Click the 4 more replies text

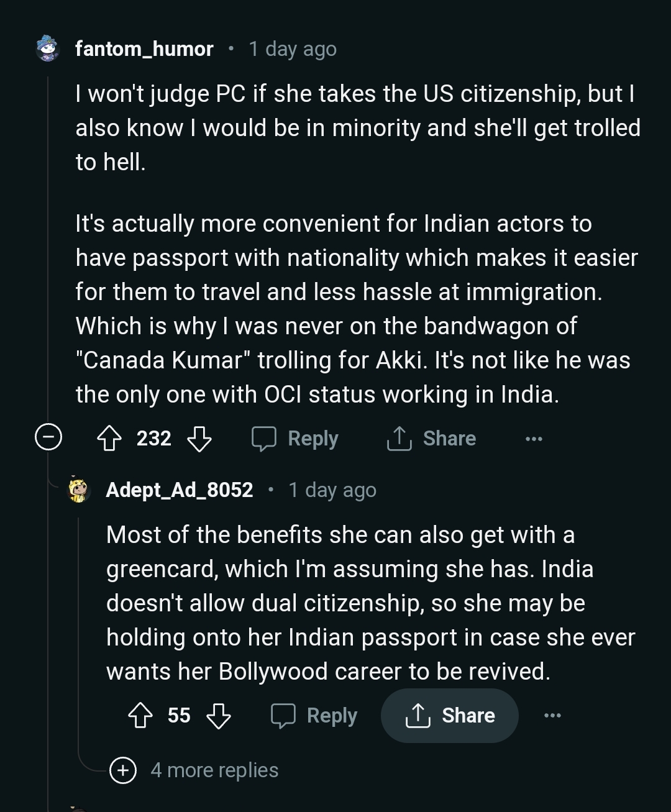coord(214,770)
